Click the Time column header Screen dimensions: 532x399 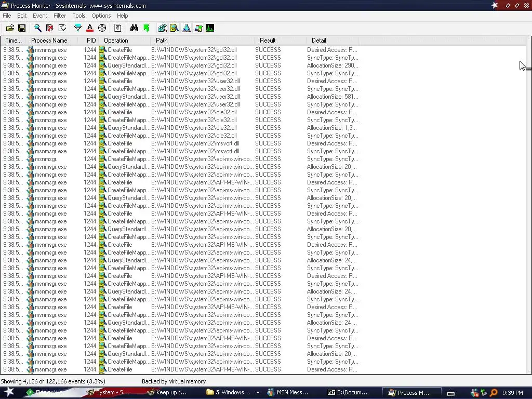[x=14, y=41]
